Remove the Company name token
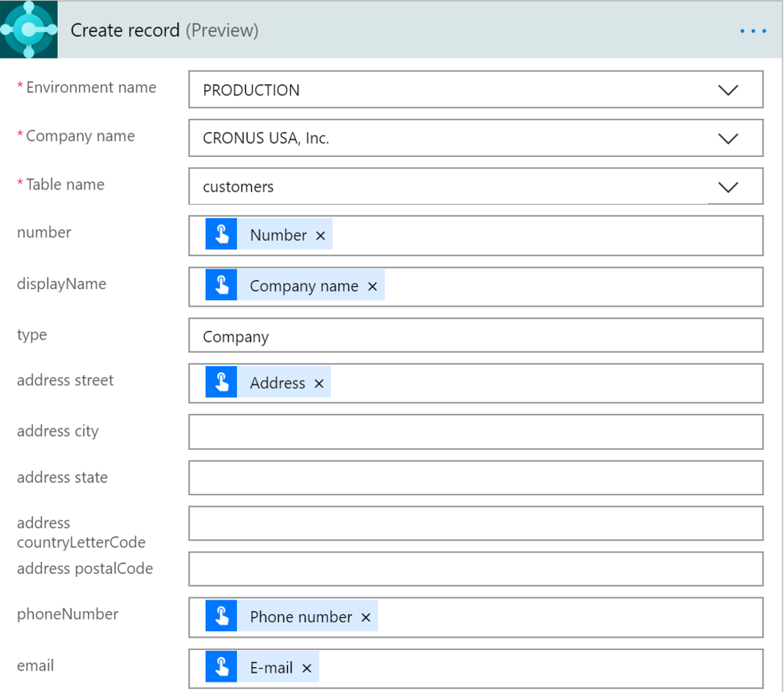784x692 pixels. [372, 286]
